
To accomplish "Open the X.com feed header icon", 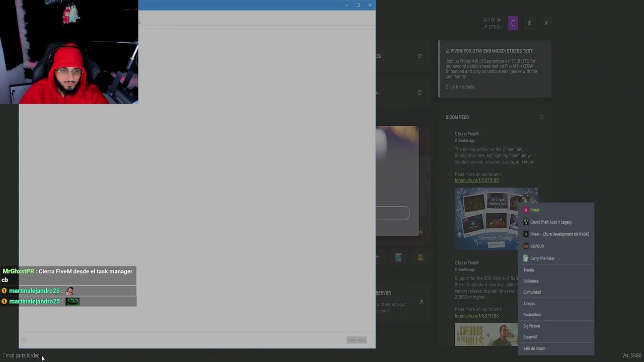I will pos(541,117).
